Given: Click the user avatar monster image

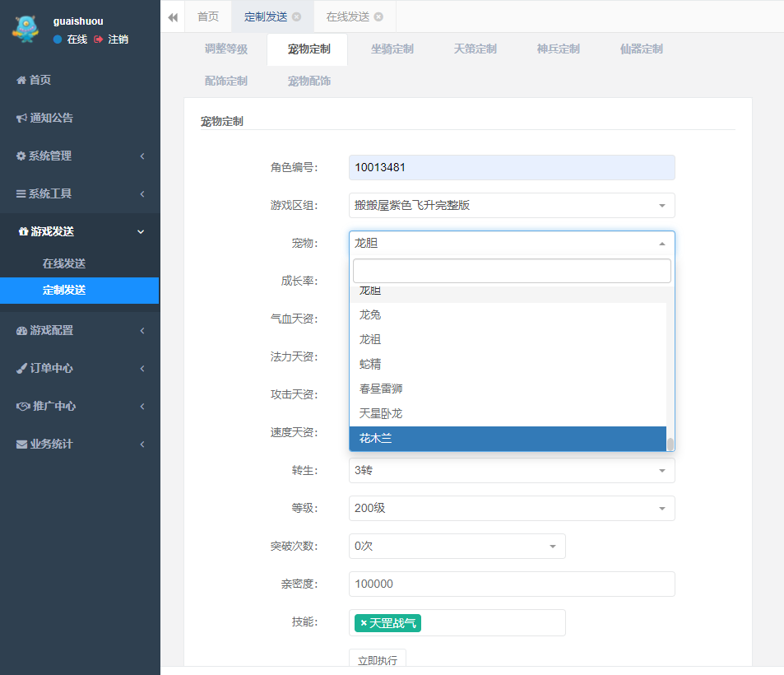Looking at the screenshot, I should click(x=26, y=30).
